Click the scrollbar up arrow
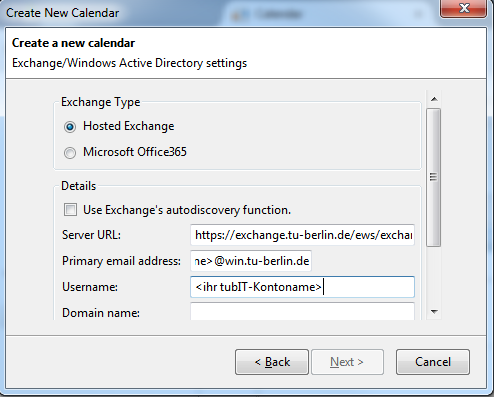This screenshot has width=494, height=397. pyautogui.click(x=434, y=99)
